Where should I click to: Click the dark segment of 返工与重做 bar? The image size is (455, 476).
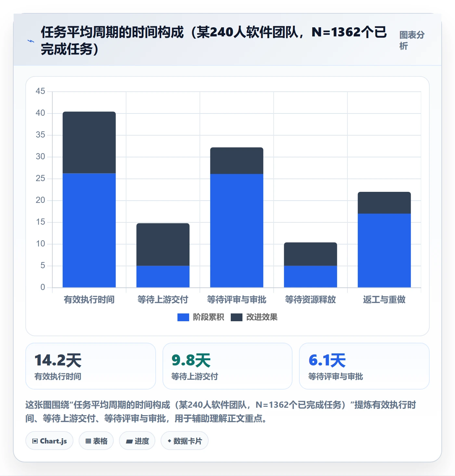click(384, 203)
